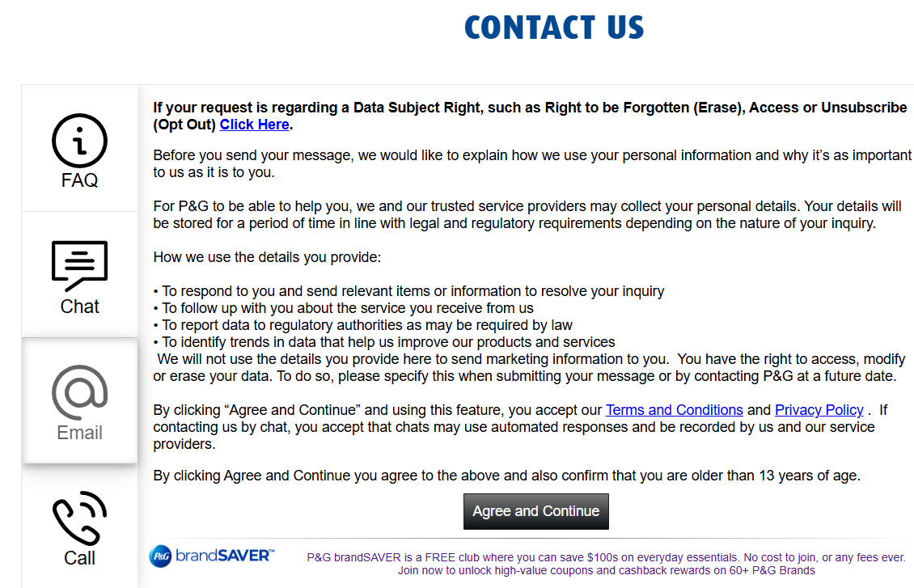
Task: Switch to the FAQ tab label
Action: click(x=79, y=180)
